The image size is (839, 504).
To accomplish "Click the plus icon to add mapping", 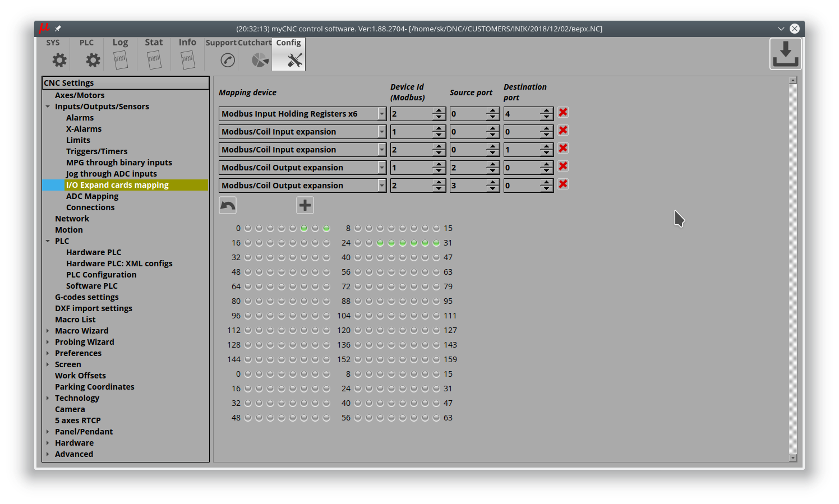I will coord(305,205).
